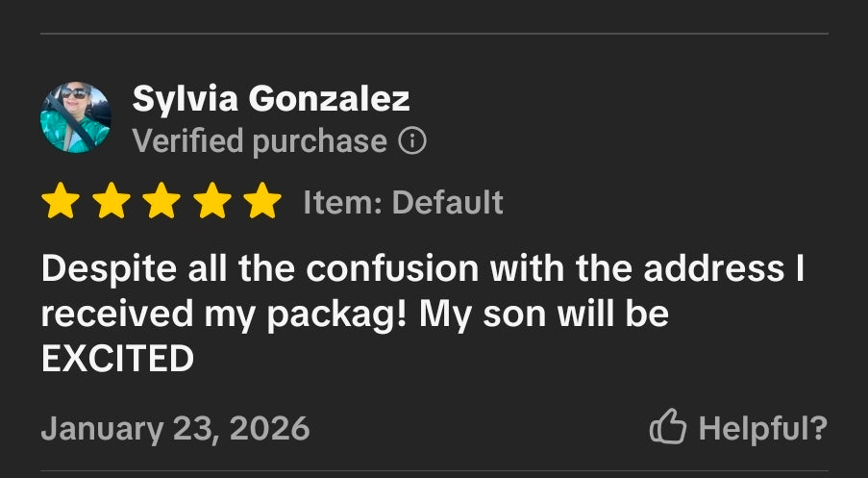868x478 pixels.
Task: Click the line reading received my packag!
Action: [x=224, y=315]
